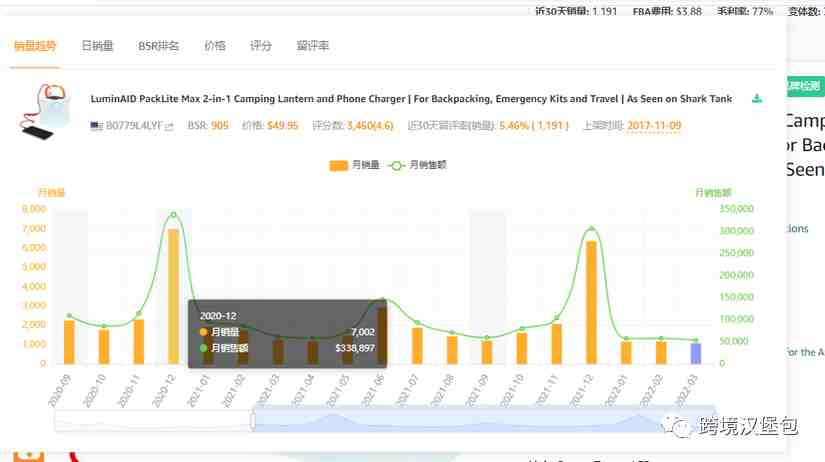Open the 价格 tab

pyautogui.click(x=215, y=46)
